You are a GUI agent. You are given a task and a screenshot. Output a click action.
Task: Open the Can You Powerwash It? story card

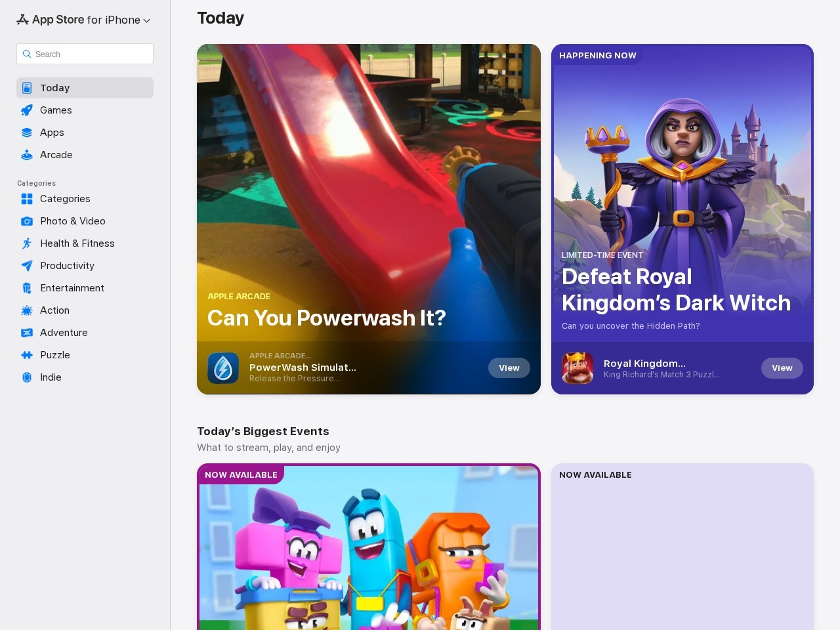click(x=368, y=197)
